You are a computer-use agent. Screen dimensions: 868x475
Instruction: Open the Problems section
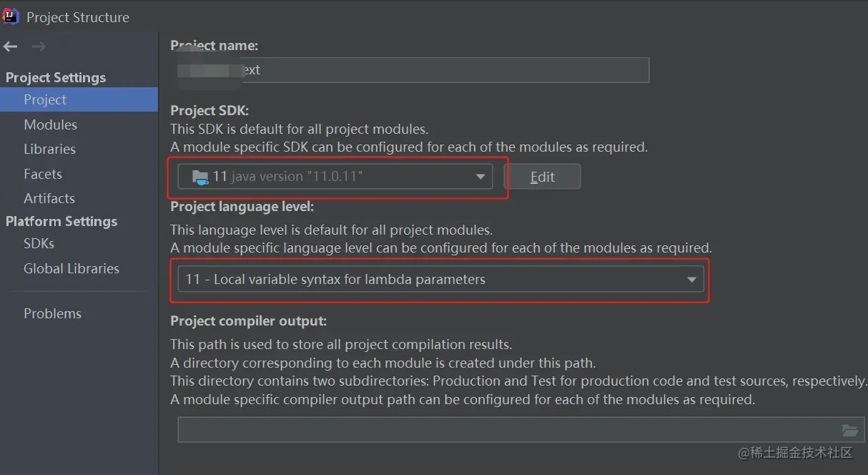(52, 313)
